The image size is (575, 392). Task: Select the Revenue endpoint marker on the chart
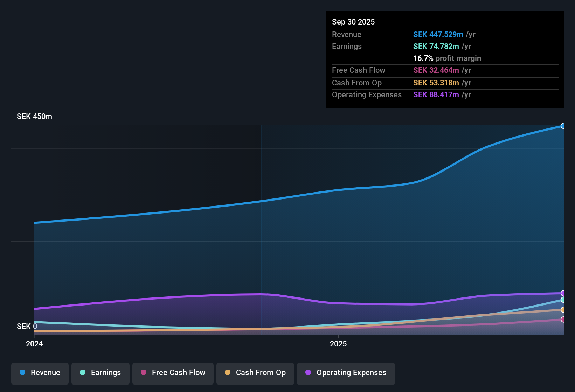point(563,126)
